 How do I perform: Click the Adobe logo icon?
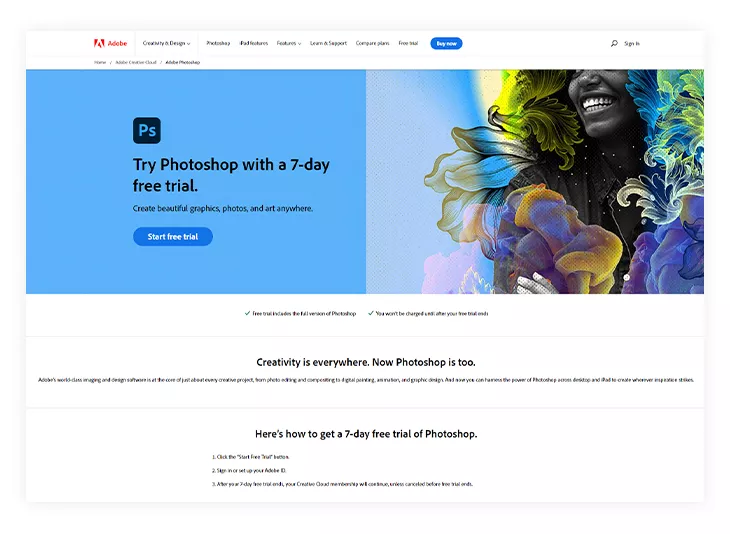coord(99,43)
